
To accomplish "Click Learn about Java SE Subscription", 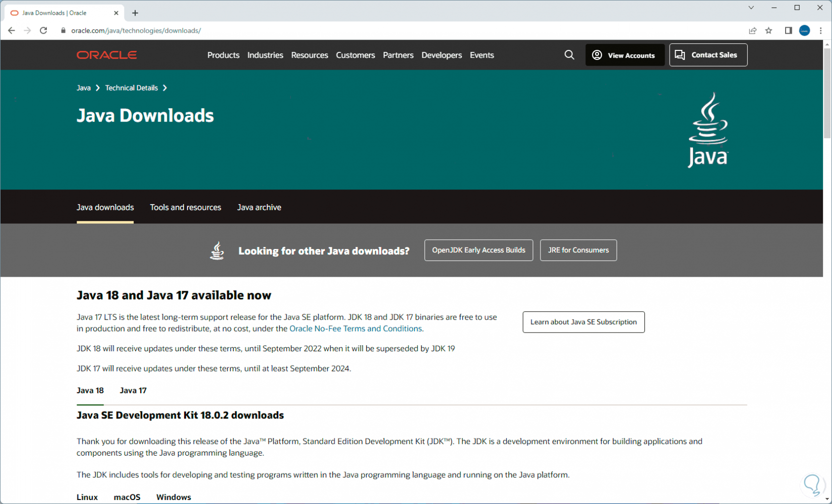I will tap(583, 322).
